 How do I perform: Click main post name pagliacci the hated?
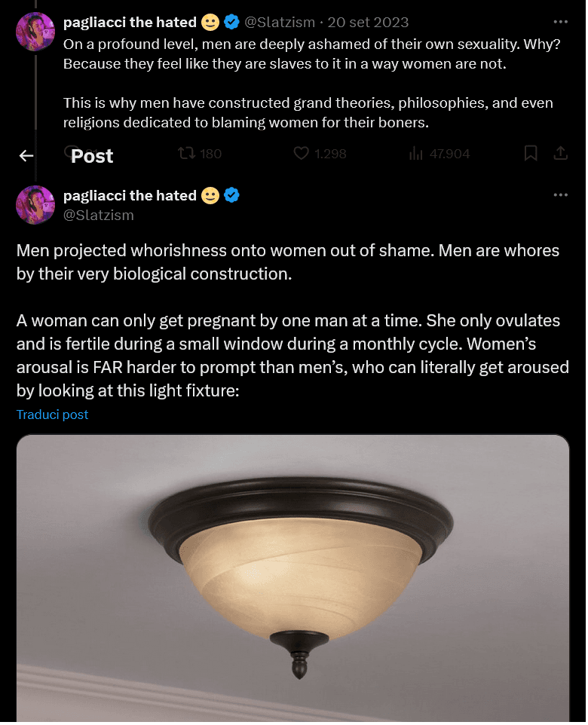[130, 196]
